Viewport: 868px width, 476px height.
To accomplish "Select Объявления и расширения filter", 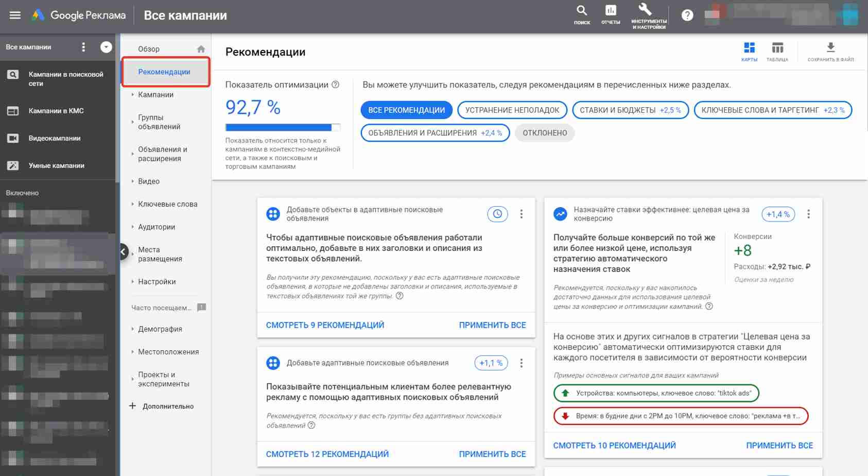I will (x=435, y=133).
